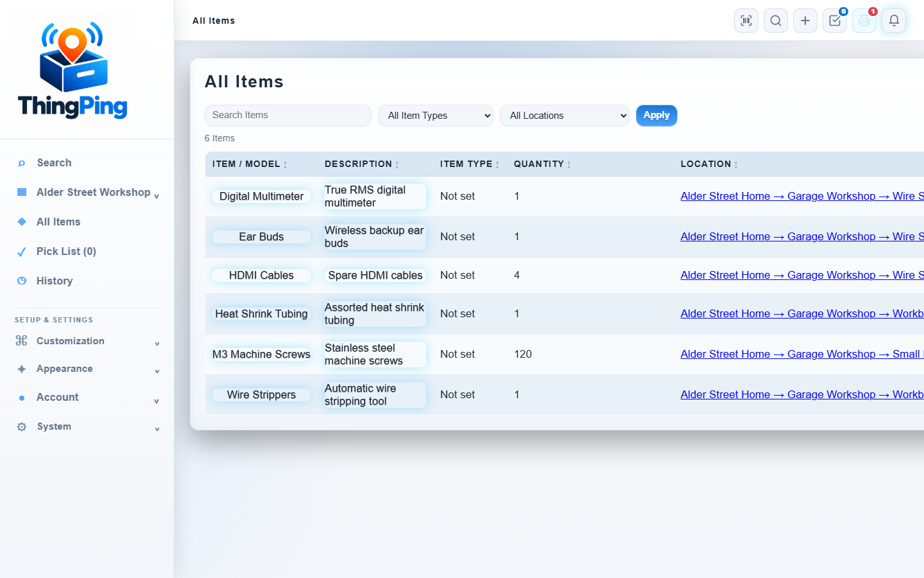Screen dimensions: 924x578
Task: Sort by Quantity column arrows
Action: pyautogui.click(x=569, y=165)
